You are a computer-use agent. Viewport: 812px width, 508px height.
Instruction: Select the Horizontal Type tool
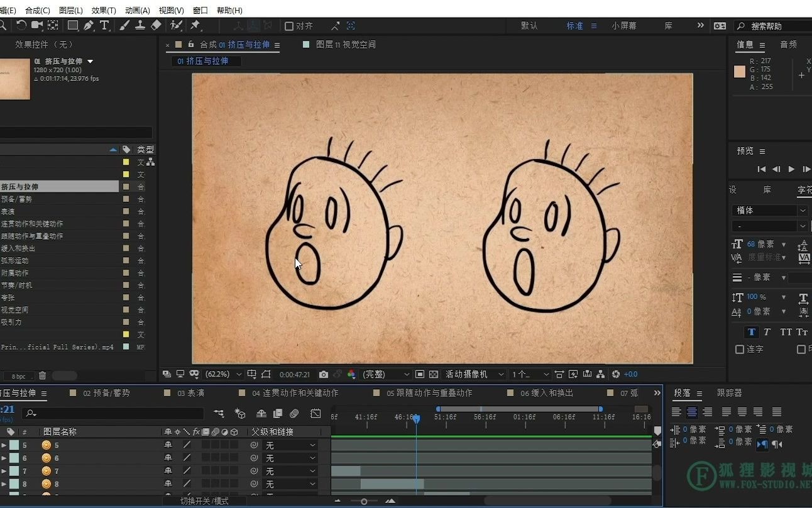(104, 25)
